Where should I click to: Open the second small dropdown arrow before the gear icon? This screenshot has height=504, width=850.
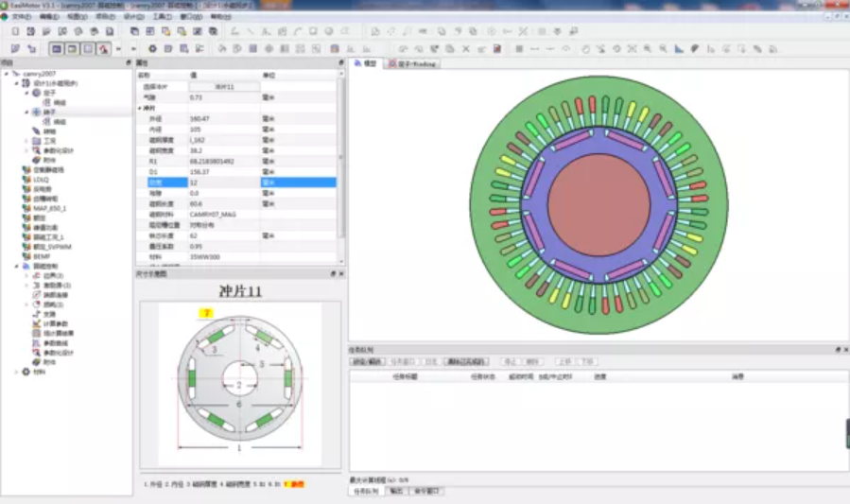(x=133, y=49)
